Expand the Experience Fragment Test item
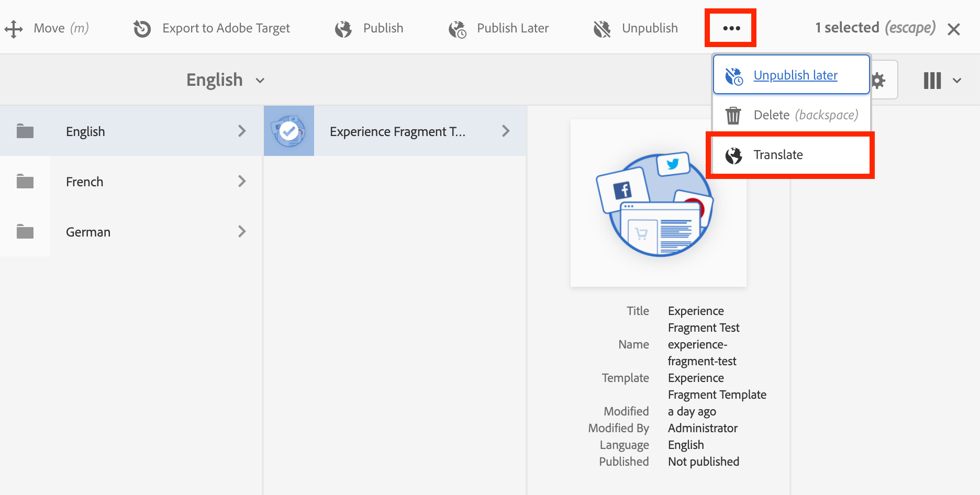980x495 pixels. [505, 131]
